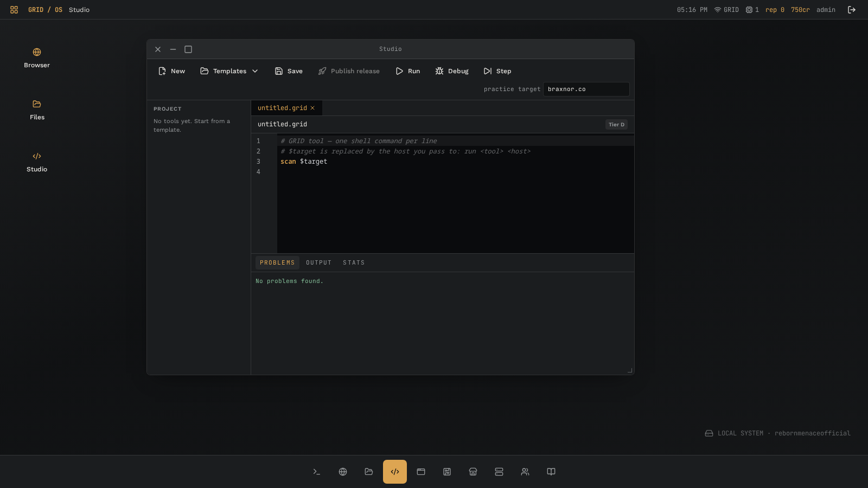Switch to the OUTPUT panel tab

tap(318, 262)
